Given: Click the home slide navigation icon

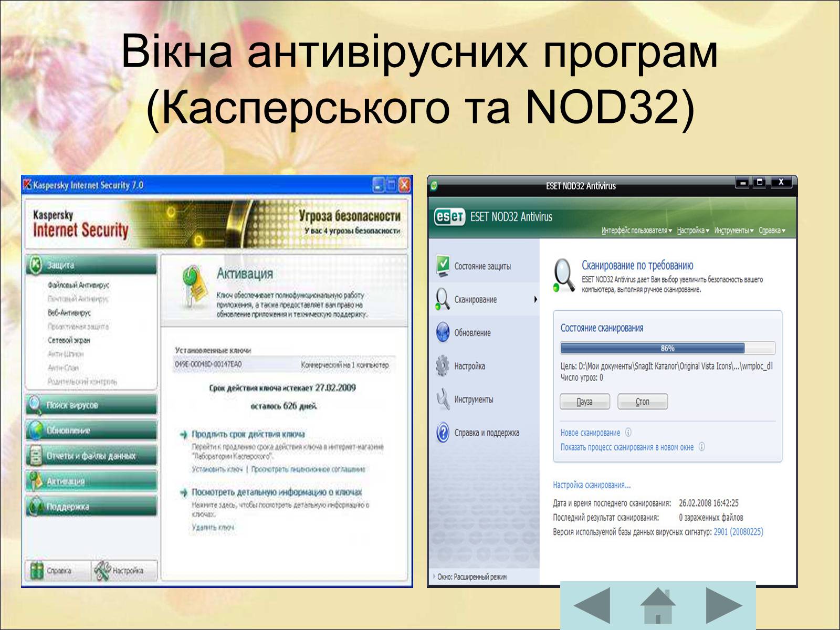Looking at the screenshot, I should pyautogui.click(x=658, y=605).
